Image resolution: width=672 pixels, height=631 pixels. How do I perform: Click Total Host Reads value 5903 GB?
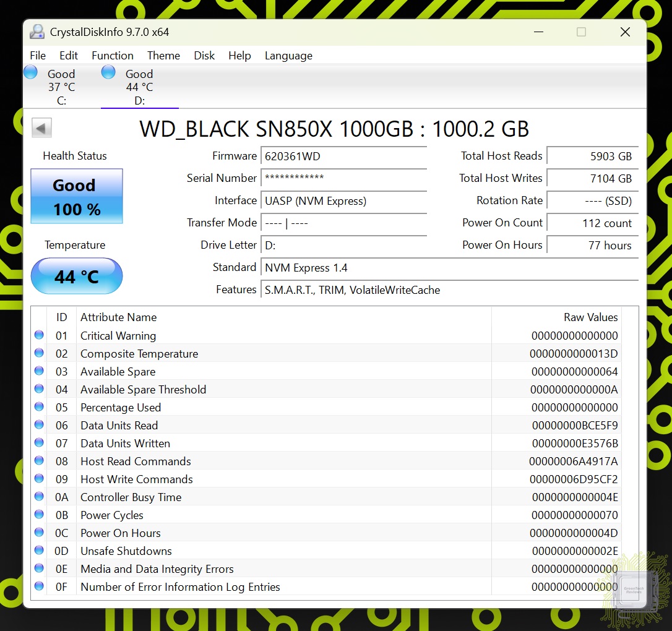pos(593,157)
